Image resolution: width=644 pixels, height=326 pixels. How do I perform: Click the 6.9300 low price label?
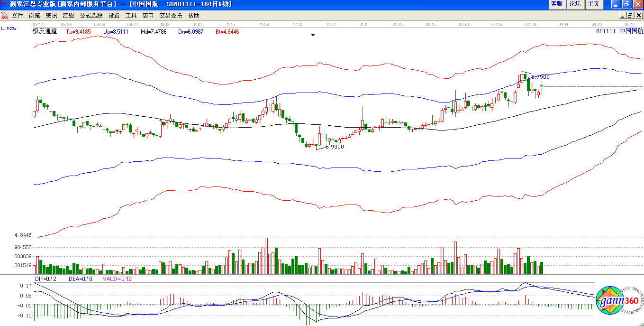coord(335,147)
